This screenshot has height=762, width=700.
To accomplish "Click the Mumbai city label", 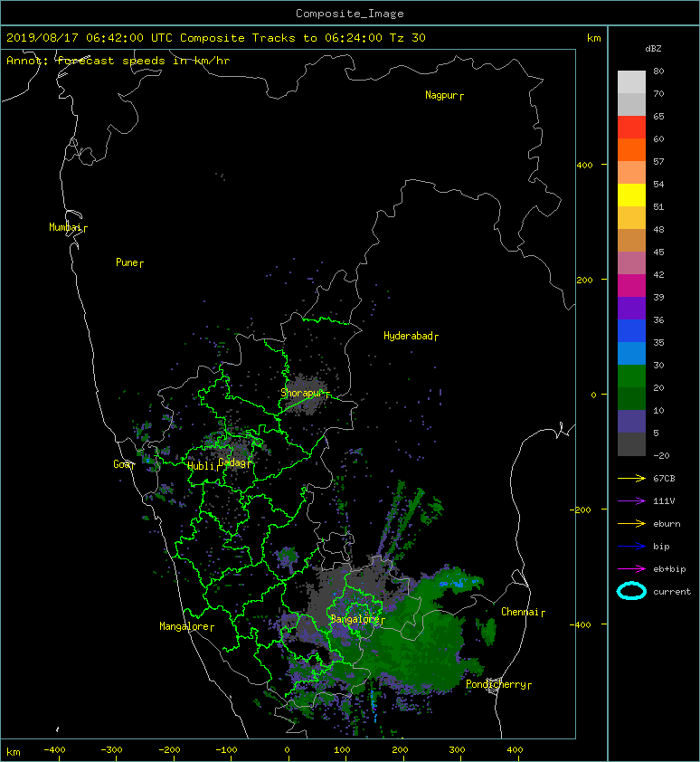I will (68, 227).
